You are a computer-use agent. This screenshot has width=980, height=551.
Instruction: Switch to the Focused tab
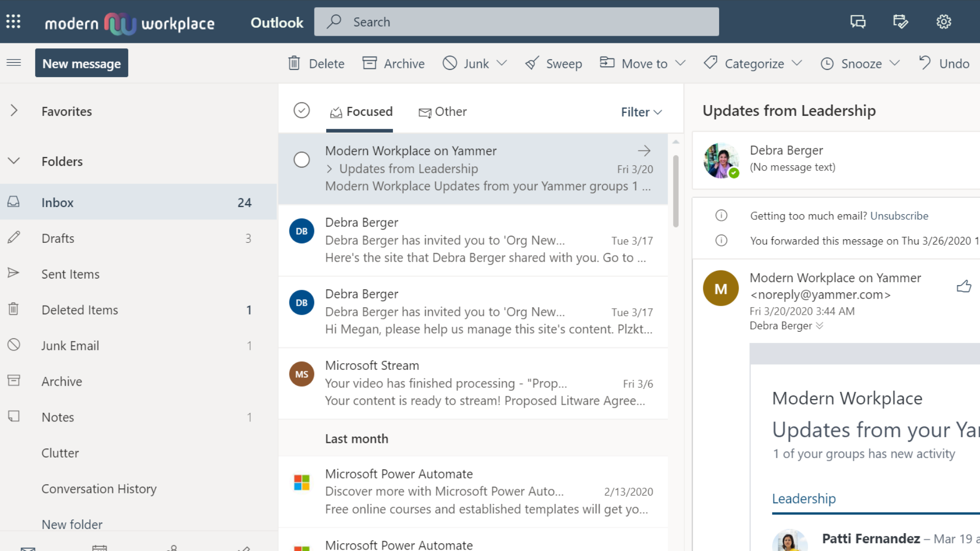[361, 111]
